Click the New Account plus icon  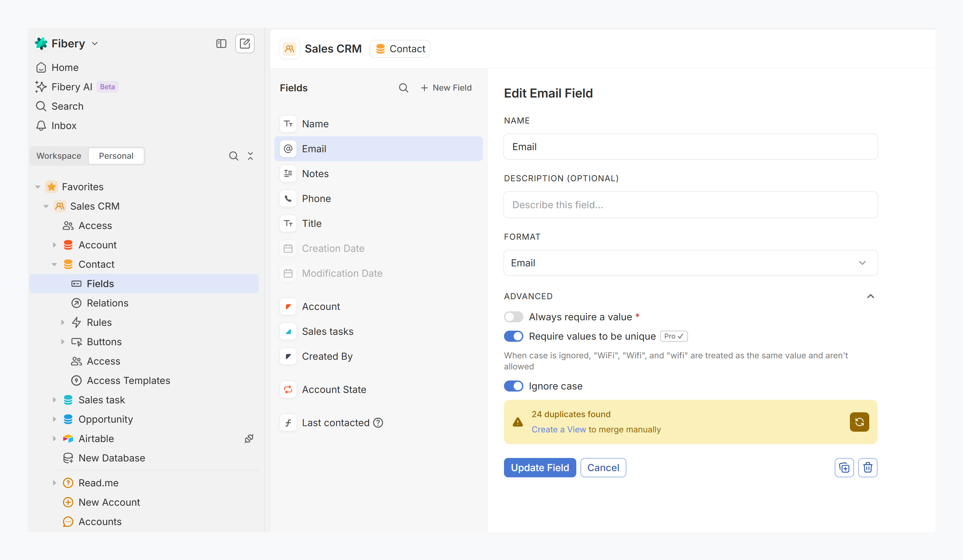[x=68, y=502]
